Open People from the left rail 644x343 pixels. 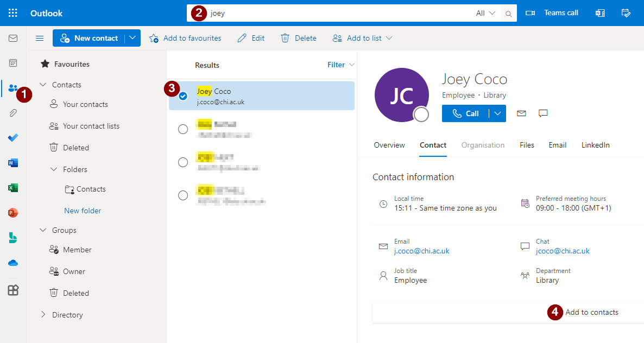click(x=12, y=88)
